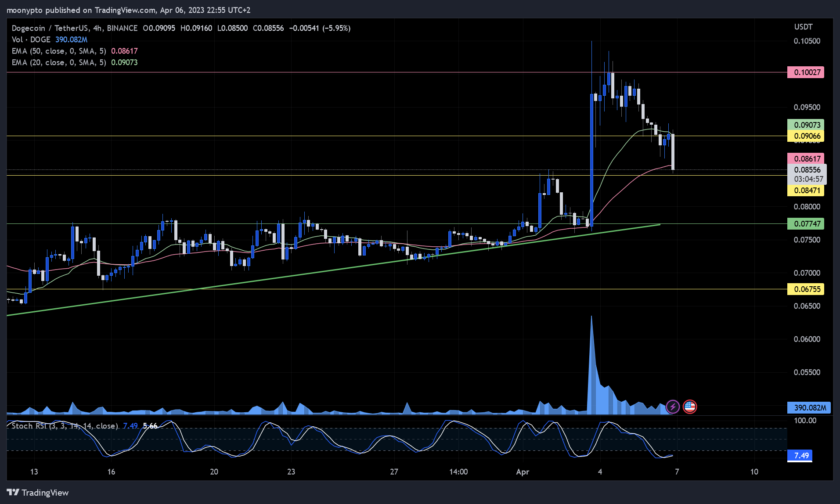Select the 0.06755 yellow price label
The height and width of the screenshot is (504, 840).
point(806,289)
